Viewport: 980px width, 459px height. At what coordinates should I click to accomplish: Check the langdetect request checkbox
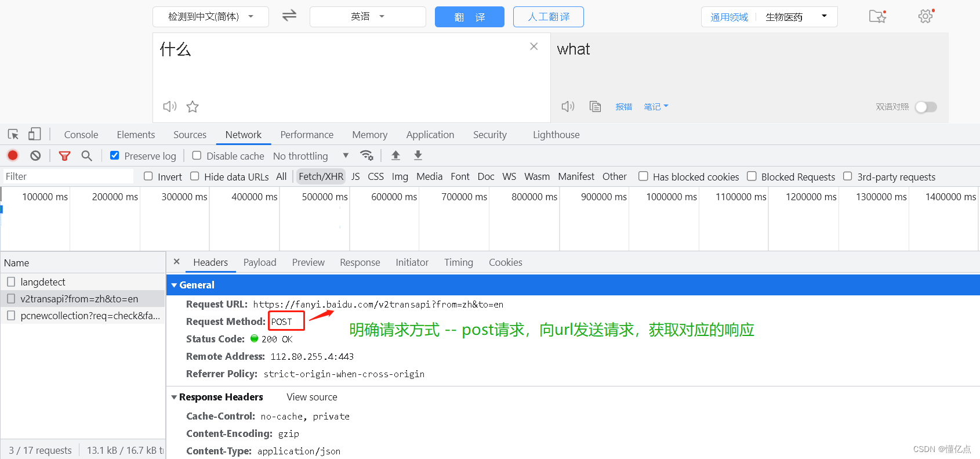point(11,282)
